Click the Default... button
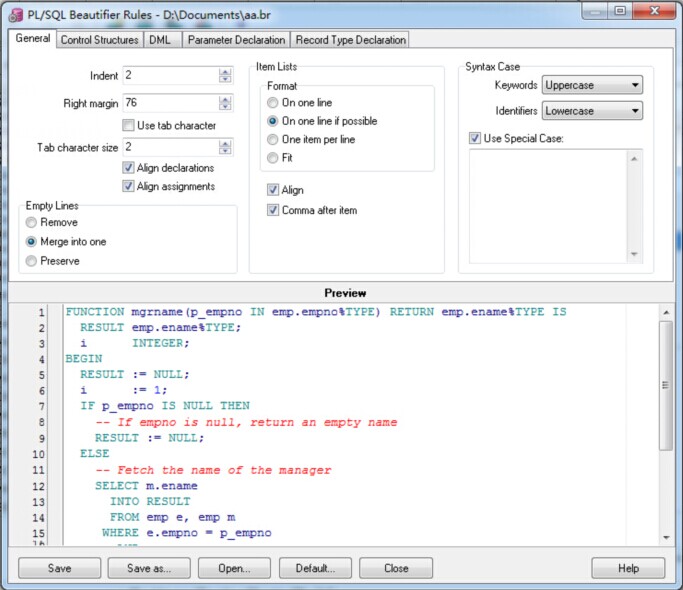The height and width of the screenshot is (590, 683). 315,568
